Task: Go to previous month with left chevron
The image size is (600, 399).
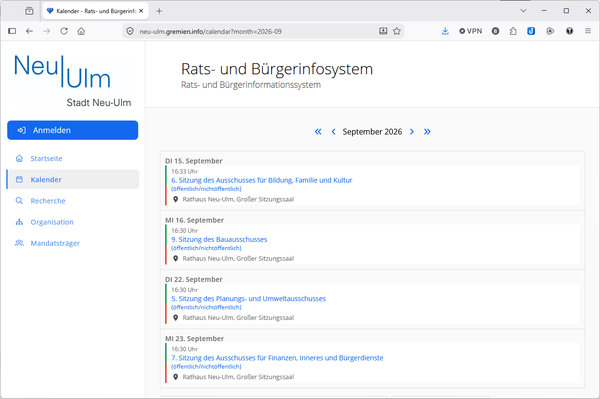Action: coord(333,132)
